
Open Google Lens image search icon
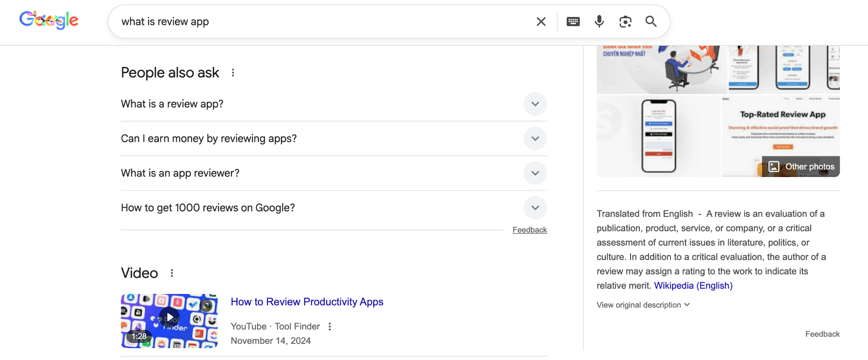coord(625,22)
